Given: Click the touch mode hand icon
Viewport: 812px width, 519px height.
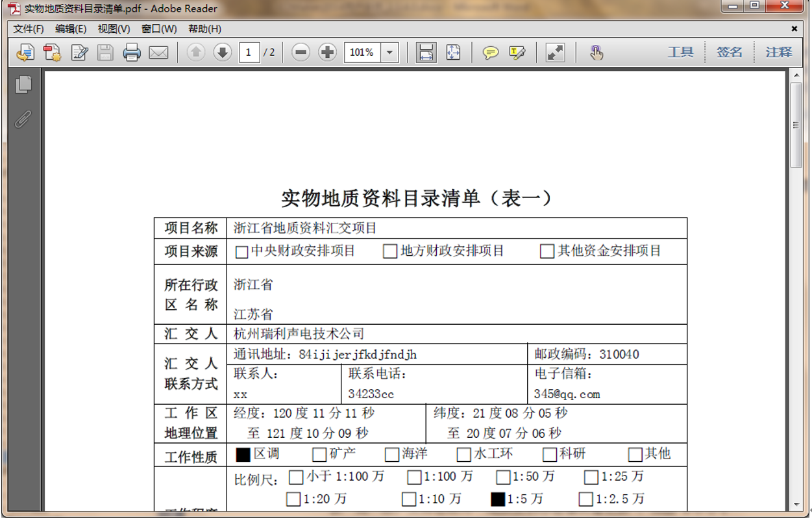Looking at the screenshot, I should (597, 53).
